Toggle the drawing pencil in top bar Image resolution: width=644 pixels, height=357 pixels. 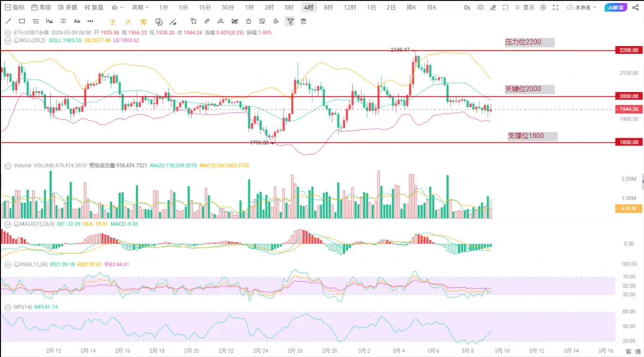tap(493, 7)
